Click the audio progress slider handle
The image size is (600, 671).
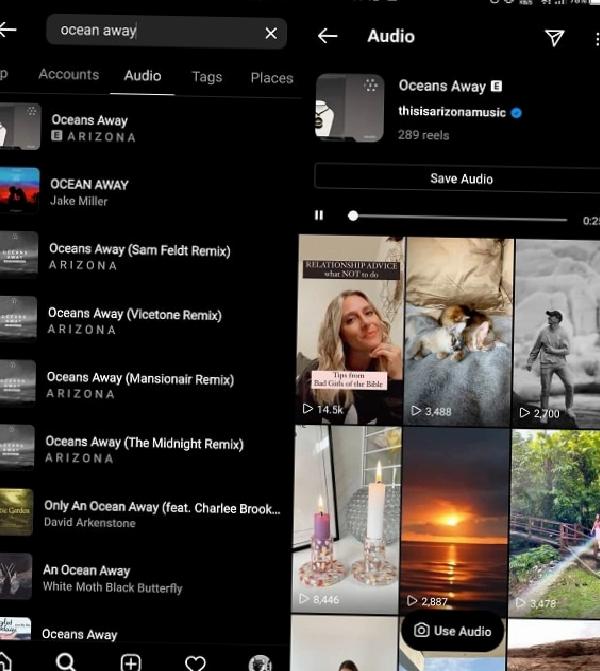pyautogui.click(x=353, y=216)
